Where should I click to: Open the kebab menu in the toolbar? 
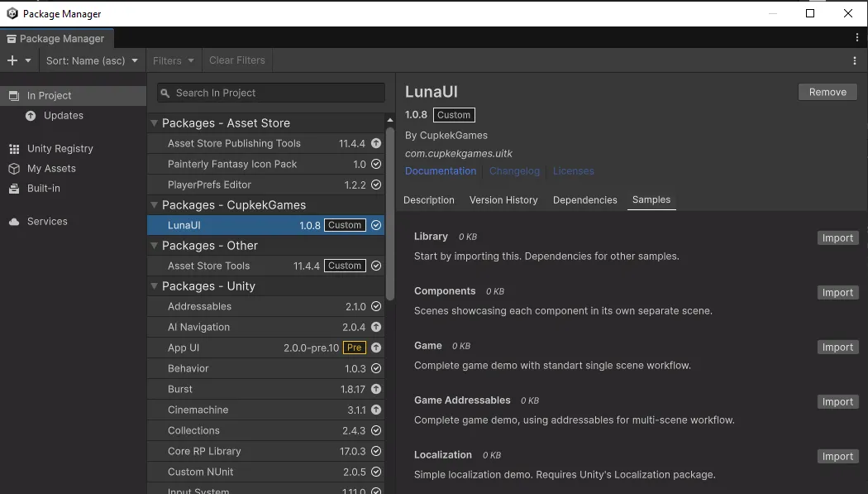coord(855,60)
